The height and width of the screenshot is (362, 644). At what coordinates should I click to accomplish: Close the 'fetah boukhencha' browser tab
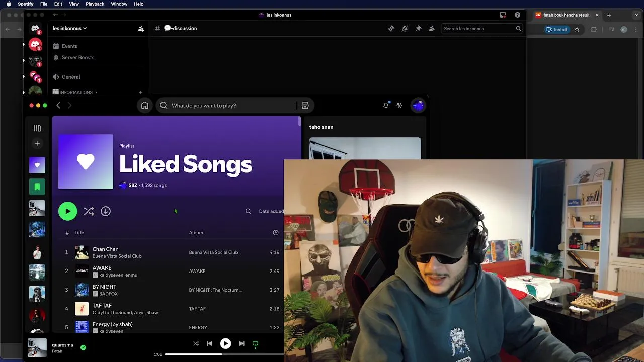[597, 15]
